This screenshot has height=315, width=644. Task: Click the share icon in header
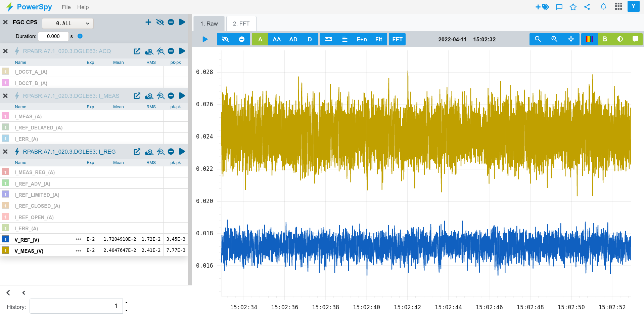coord(587,7)
